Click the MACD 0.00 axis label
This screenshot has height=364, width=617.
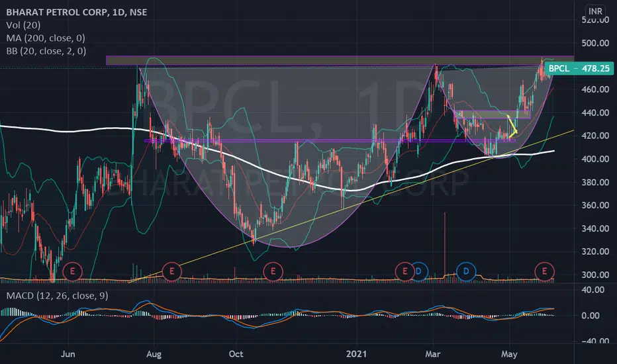(x=591, y=316)
